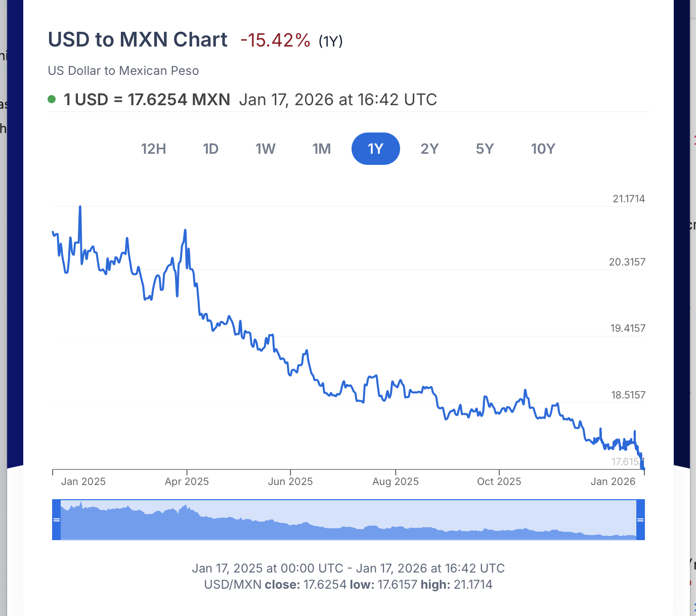
Task: Click the USD to MXN Chart heading
Action: coord(138,39)
